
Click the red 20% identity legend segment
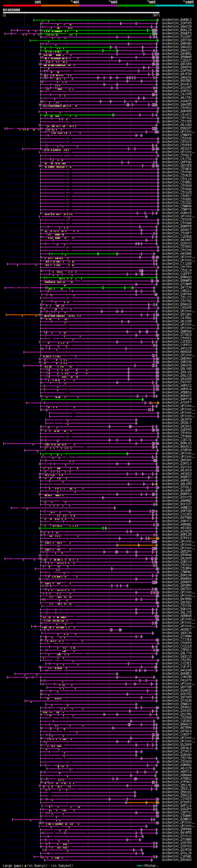click(22, 6)
